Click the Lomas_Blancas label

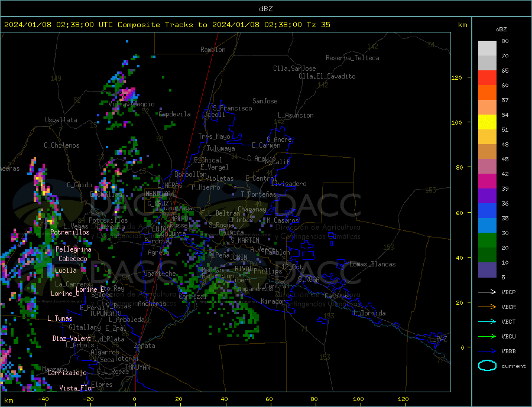tap(372, 264)
